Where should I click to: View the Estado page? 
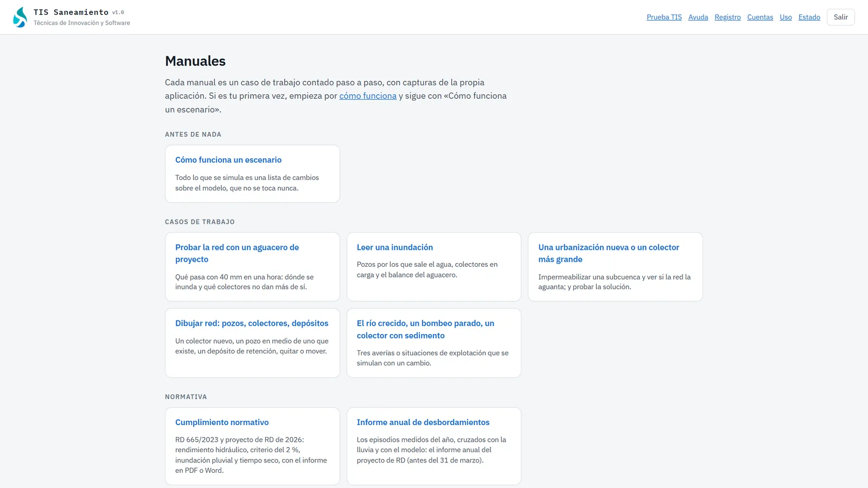pos(809,17)
